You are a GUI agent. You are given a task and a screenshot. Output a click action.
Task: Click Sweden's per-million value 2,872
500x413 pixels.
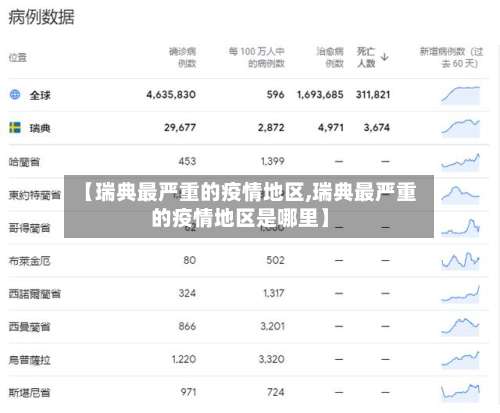[x=271, y=127]
